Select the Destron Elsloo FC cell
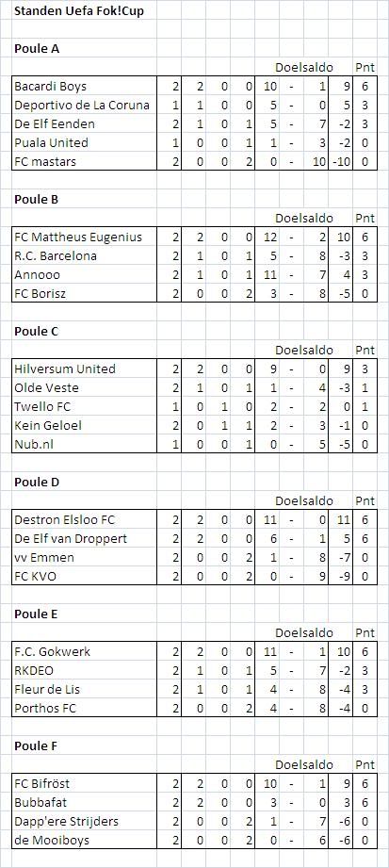Viewport: 389px width, 868px height. [x=85, y=520]
